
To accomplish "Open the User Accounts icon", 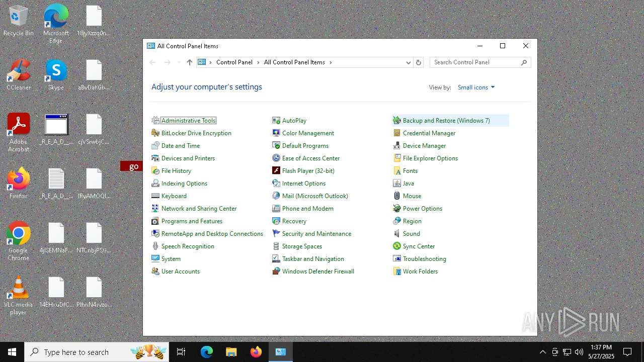I will 155,271.
